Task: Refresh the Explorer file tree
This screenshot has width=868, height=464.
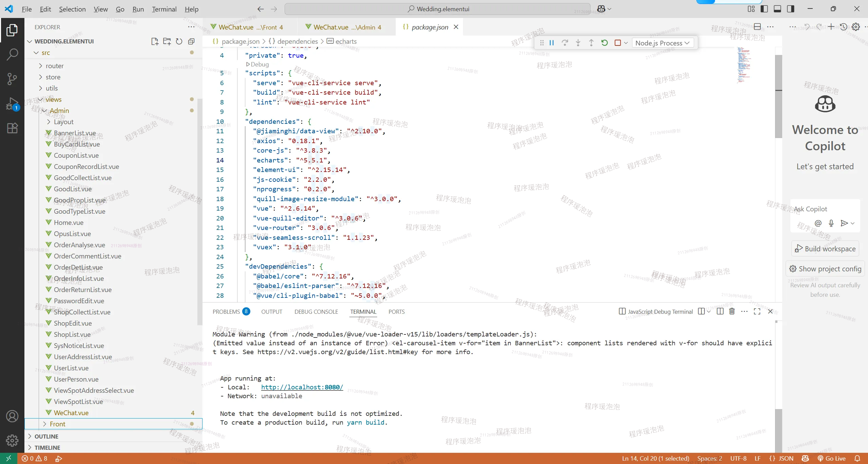Action: pyautogui.click(x=179, y=41)
